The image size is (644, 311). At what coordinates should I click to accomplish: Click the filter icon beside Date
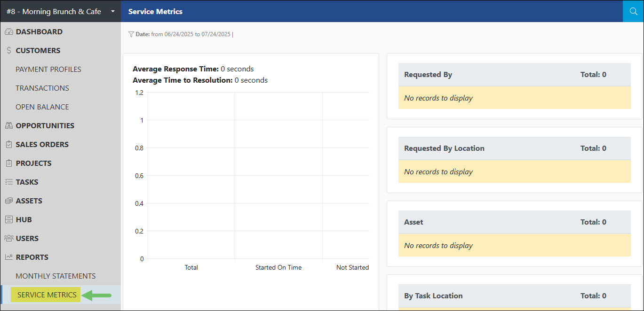(x=131, y=34)
